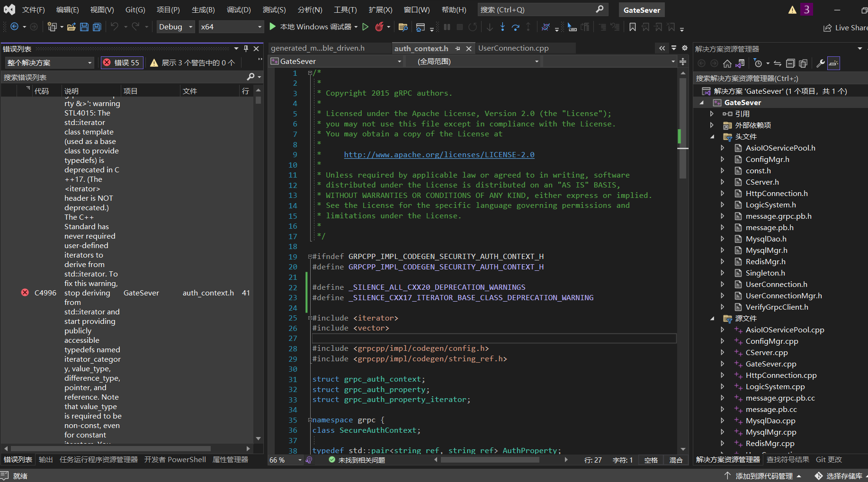Click the Step Into debug icon

tap(502, 27)
